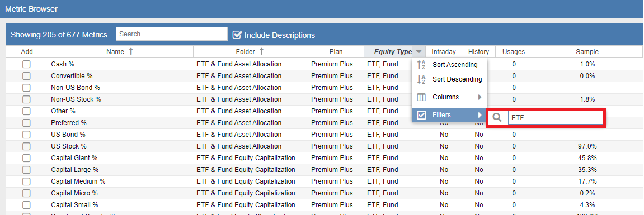Click the Convertible % metric name

pyautogui.click(x=72, y=76)
